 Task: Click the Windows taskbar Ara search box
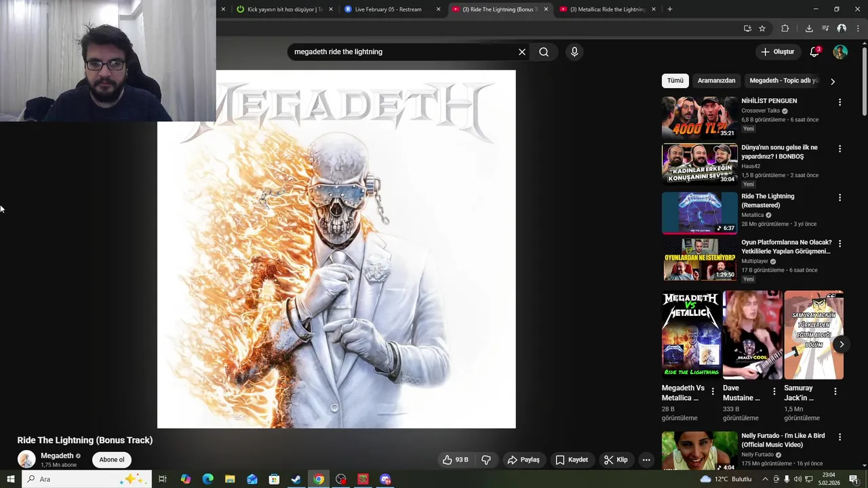tap(86, 479)
